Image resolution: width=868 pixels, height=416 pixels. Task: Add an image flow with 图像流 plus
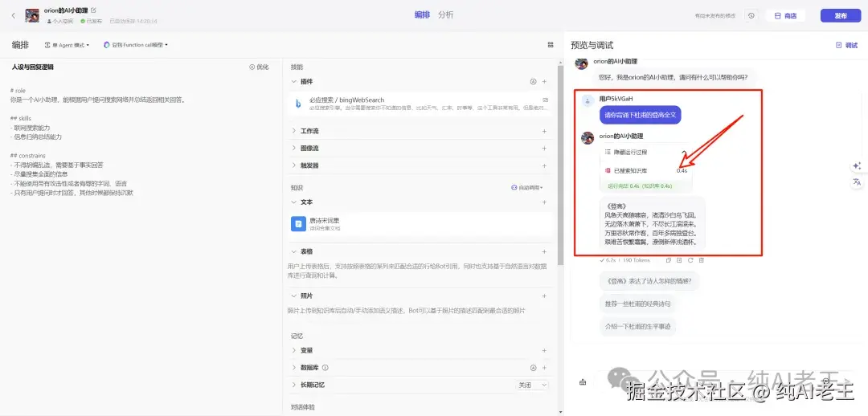(x=544, y=149)
